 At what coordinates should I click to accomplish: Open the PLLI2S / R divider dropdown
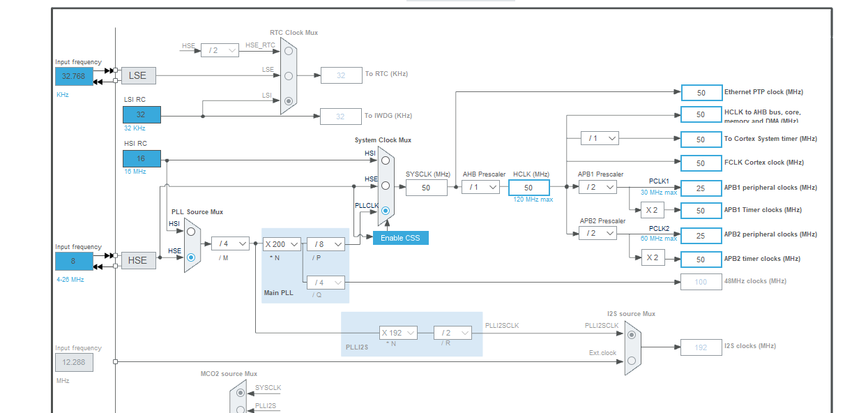tap(452, 332)
